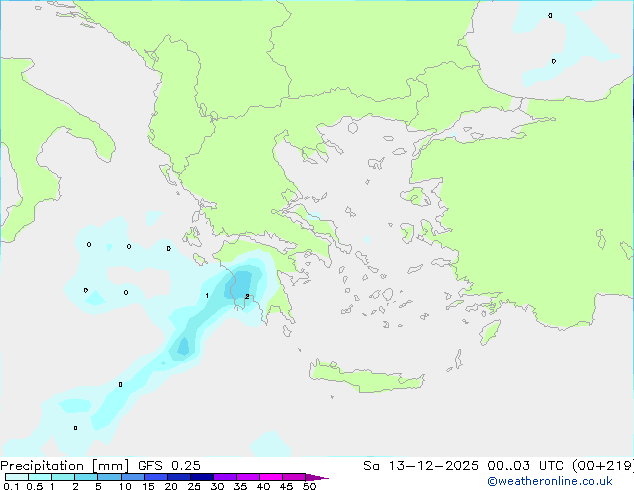Click the 0.1 to 0.5 mm legend swatch
The image size is (634, 490).
pyautogui.click(x=17, y=477)
